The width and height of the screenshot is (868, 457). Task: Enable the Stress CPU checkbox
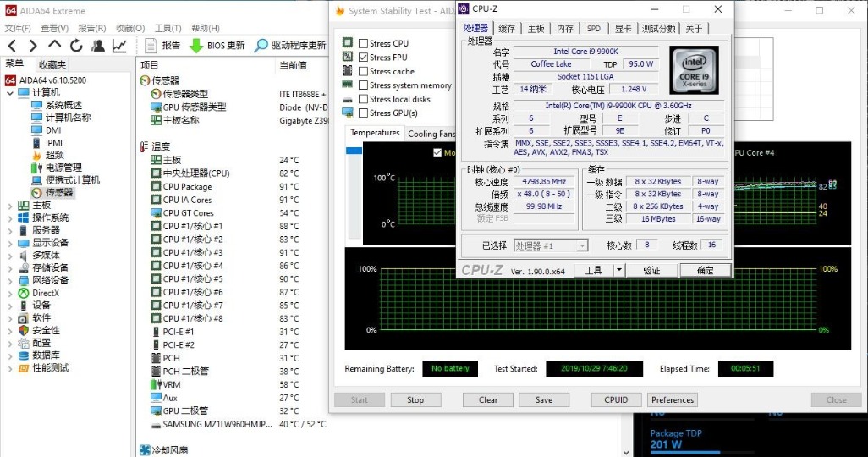pyautogui.click(x=364, y=43)
